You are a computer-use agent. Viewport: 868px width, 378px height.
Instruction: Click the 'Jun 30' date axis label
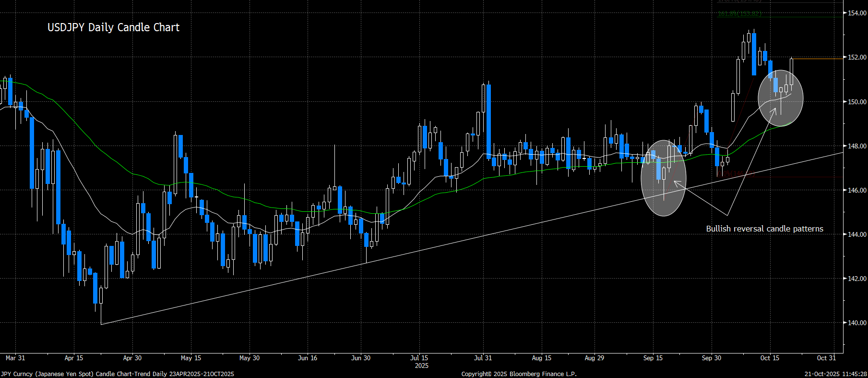tap(361, 358)
